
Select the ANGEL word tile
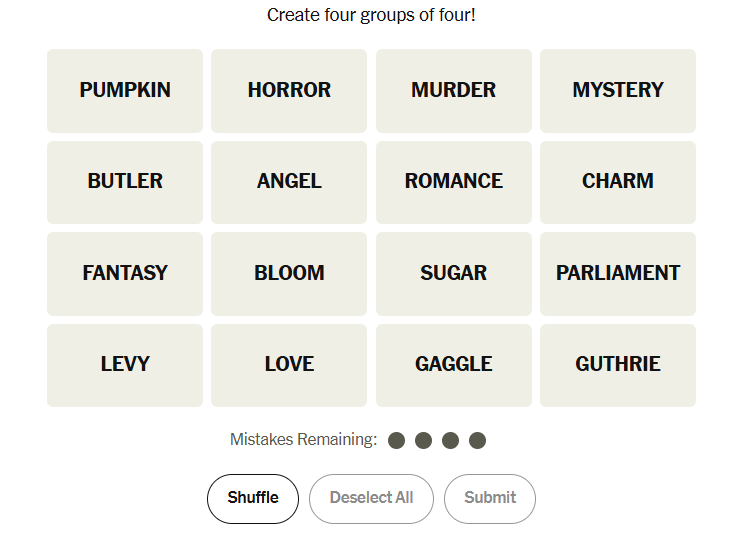point(289,182)
